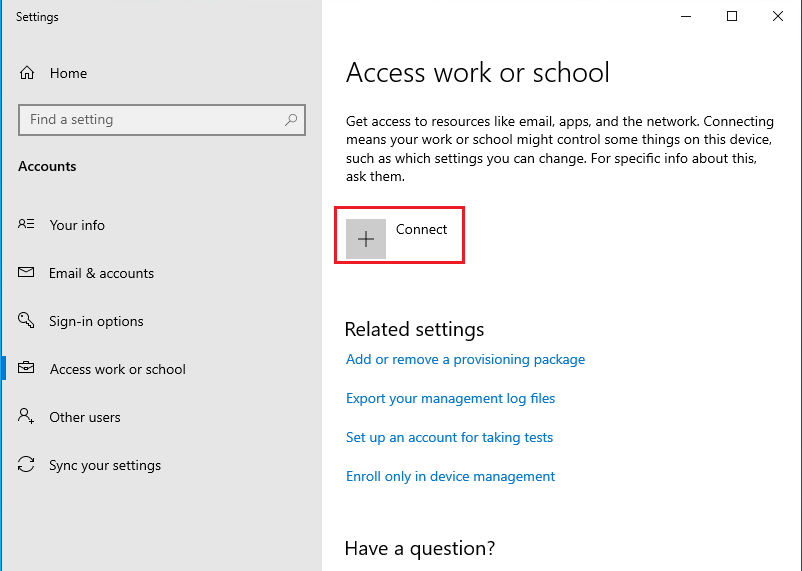802x571 pixels.
Task: Focus the Find a setting search field
Action: tap(150, 120)
